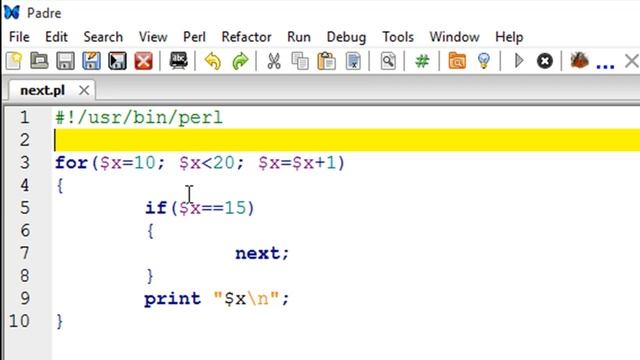Click the document statistics abc icon
Screen dimensions: 640x360
coord(178,61)
